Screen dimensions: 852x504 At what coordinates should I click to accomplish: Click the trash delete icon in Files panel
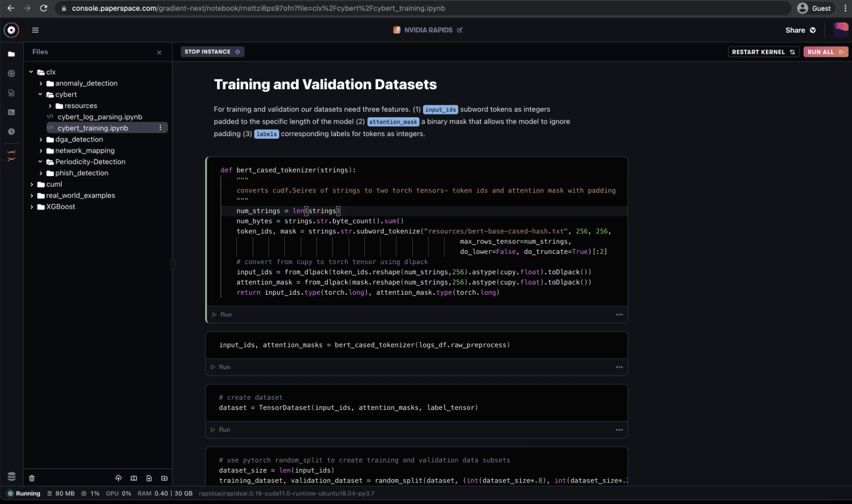32,478
